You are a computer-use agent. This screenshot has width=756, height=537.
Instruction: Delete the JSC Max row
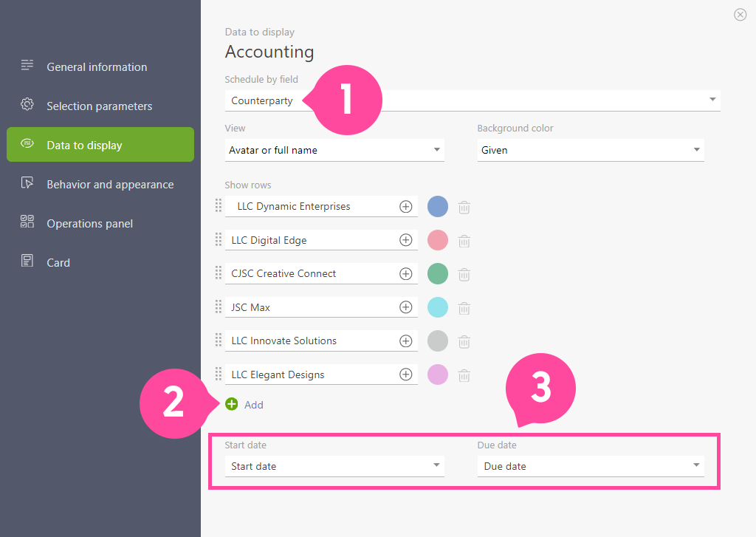(x=464, y=308)
